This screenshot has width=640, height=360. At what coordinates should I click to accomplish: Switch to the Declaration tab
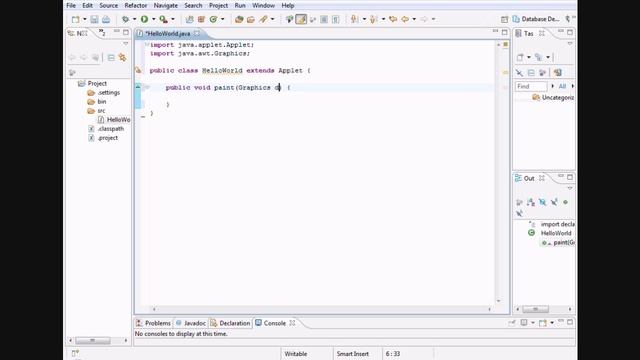click(230, 323)
